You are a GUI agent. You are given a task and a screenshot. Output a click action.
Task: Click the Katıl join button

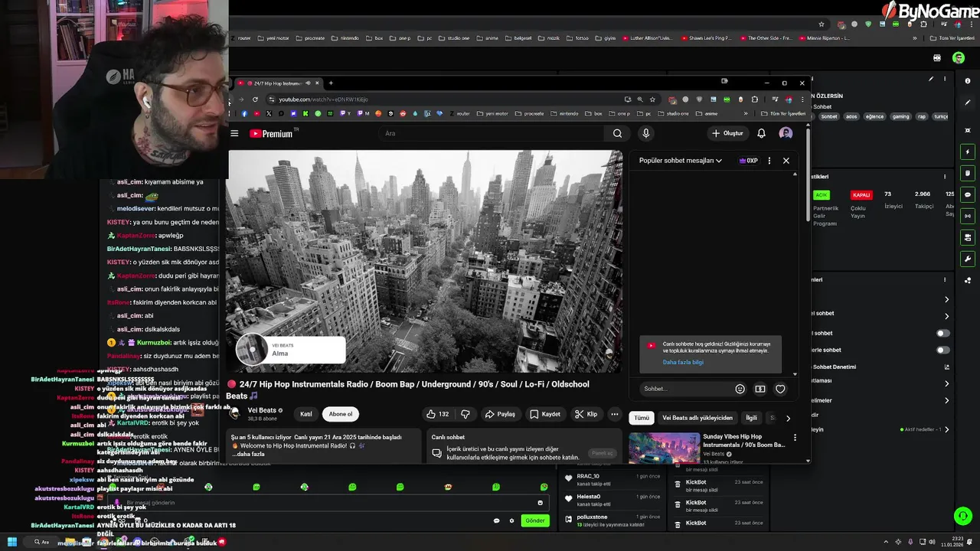306,414
